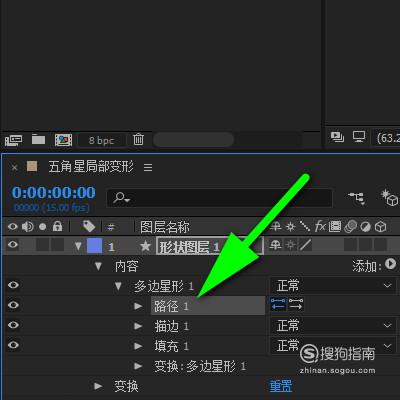Open the composition mini-flowchart
400x400 pixels.
356,198
